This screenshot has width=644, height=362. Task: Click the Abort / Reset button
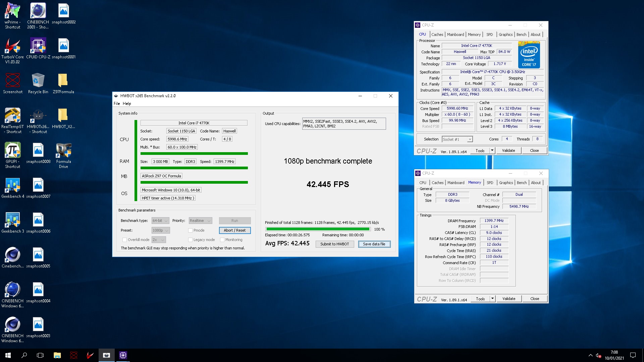[x=235, y=230]
